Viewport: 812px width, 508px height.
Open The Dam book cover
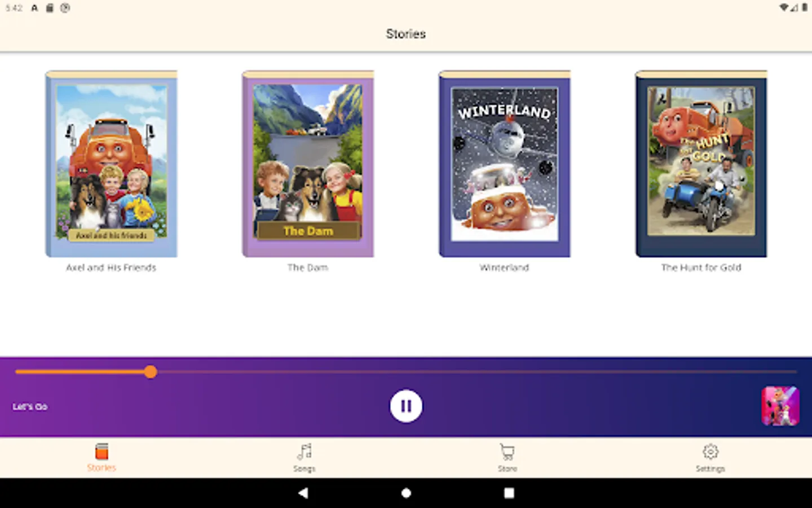click(308, 164)
